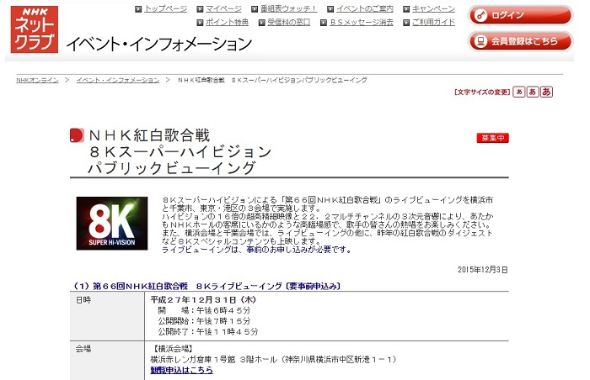Click the 会員登録はこちら button
Screen dimensions: 590x380
click(520, 41)
